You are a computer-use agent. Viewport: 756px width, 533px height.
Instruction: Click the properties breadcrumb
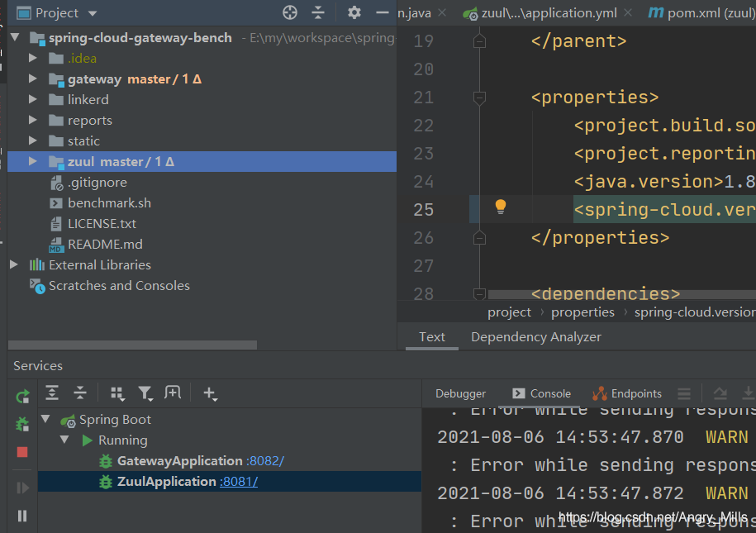[582, 312]
